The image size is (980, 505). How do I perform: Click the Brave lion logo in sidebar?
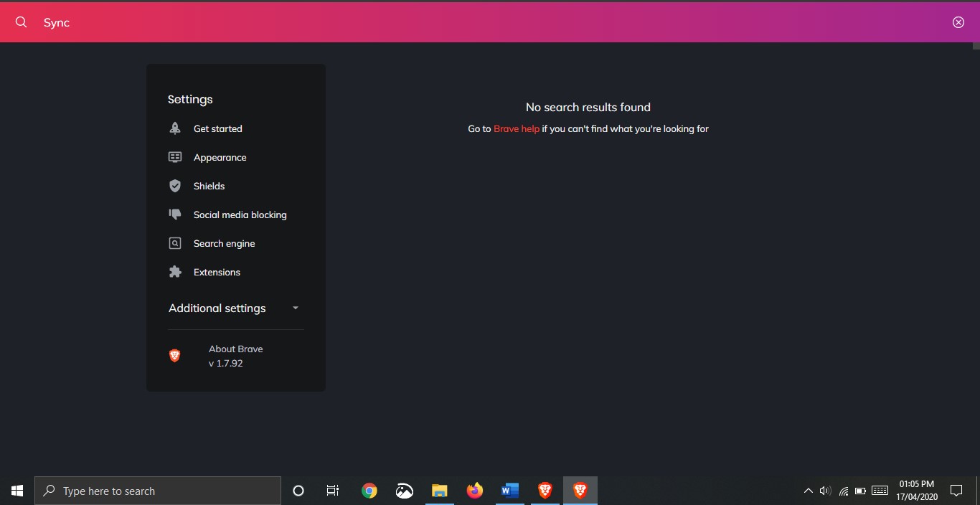pos(174,356)
